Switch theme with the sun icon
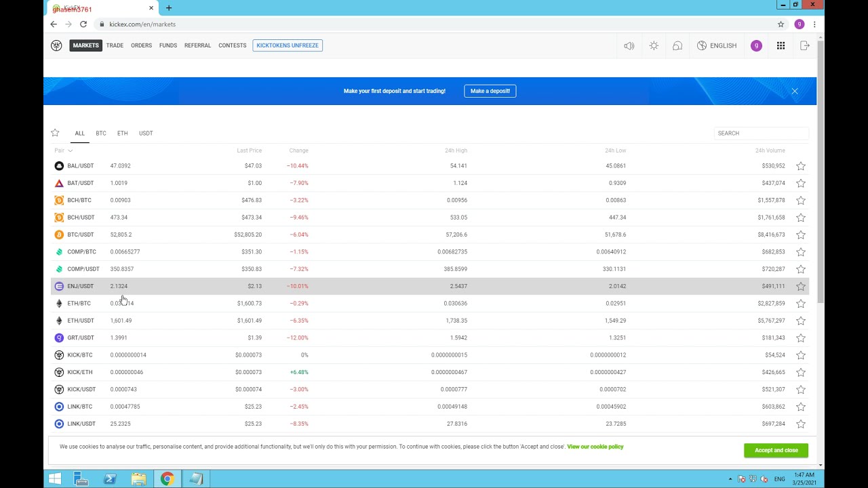 pos(654,45)
